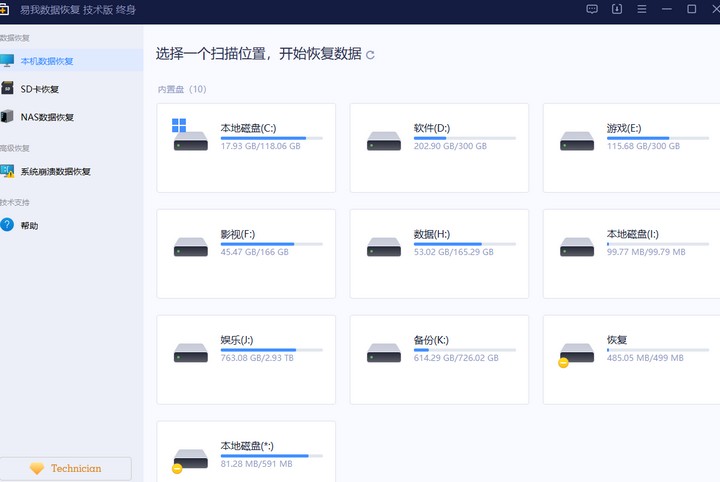Click the NAS数据恢复 drive icon

[x=8, y=117]
